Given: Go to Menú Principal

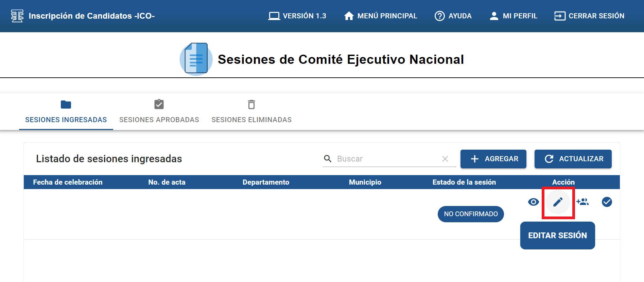Looking at the screenshot, I should (x=380, y=16).
